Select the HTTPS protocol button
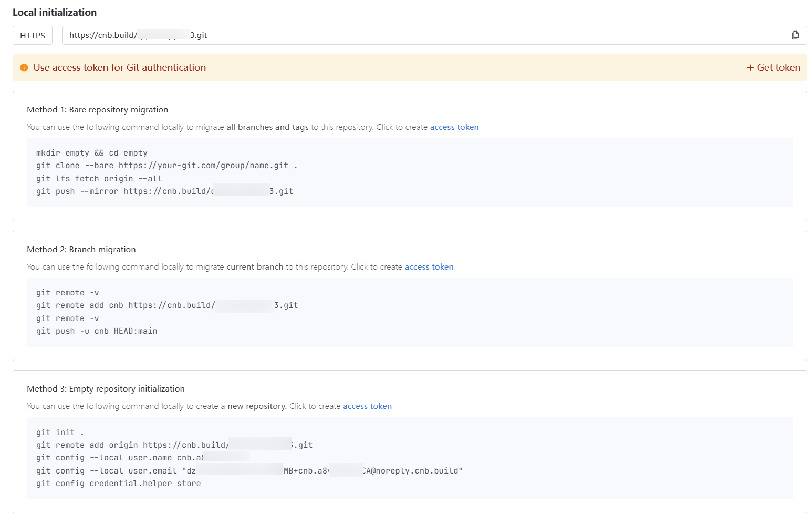The width and height of the screenshot is (812, 524). pos(33,35)
